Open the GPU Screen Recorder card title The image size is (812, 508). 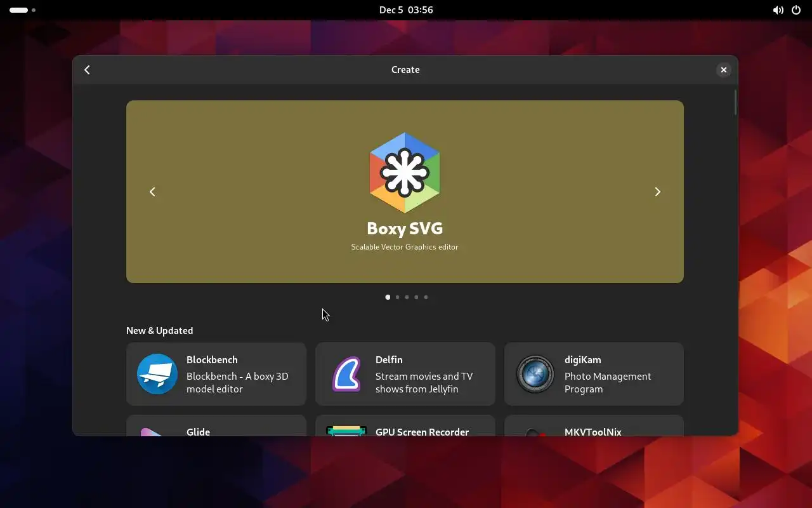422,432
